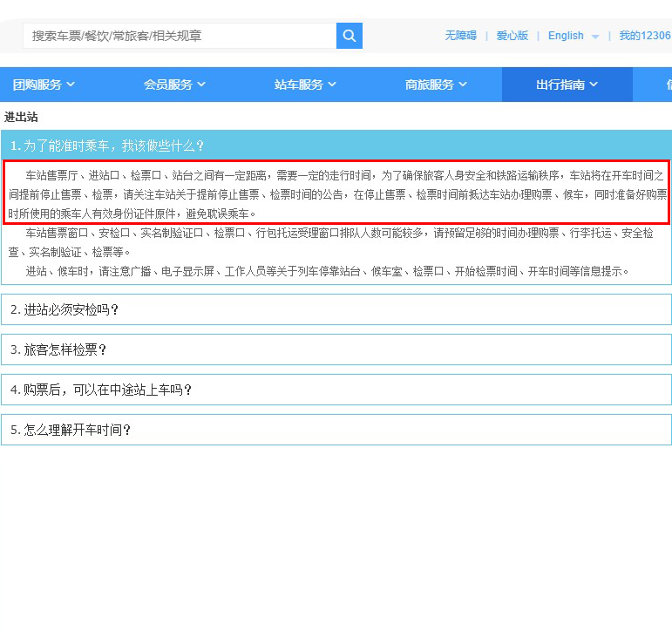
Task: Collapse question 1 about boarding on time
Action: (336, 146)
